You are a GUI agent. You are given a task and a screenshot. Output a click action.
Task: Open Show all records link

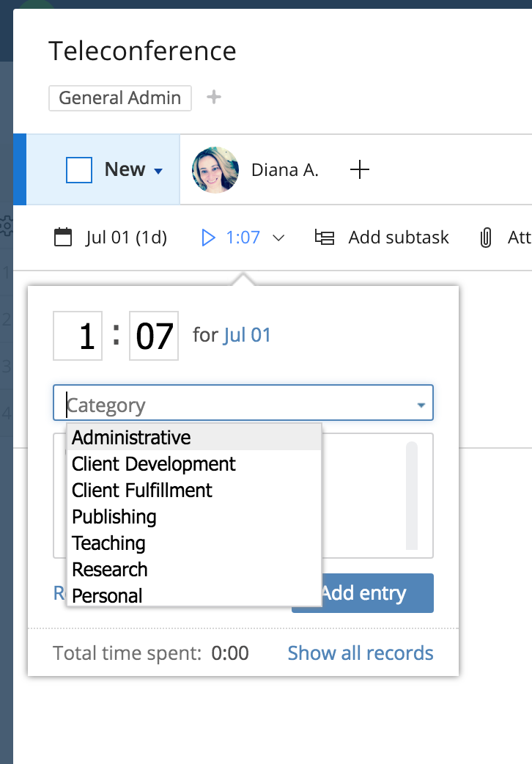tap(360, 653)
